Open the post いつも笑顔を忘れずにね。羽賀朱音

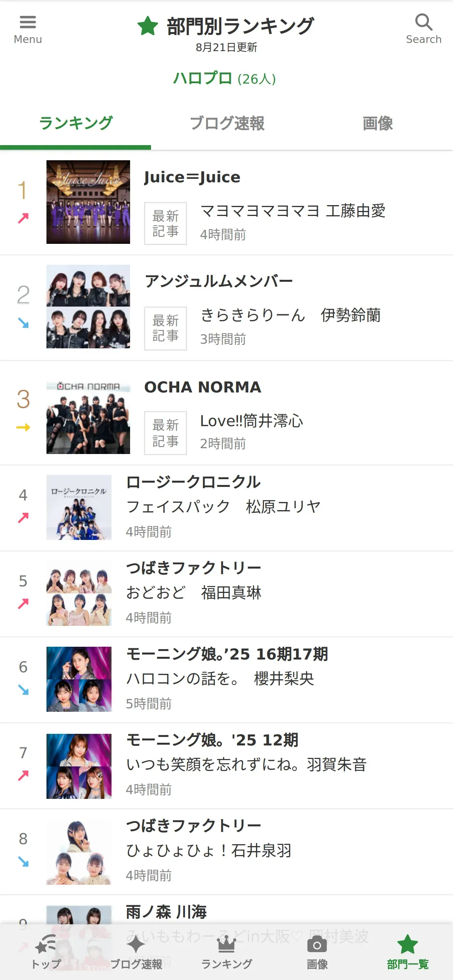pyautogui.click(x=246, y=764)
